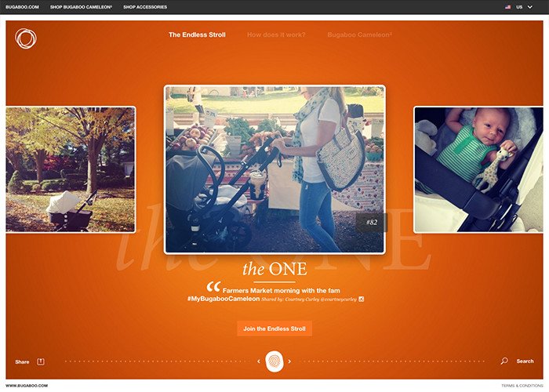Select the baby with giraffe thumbnail
This screenshot has width=549, height=392.
478,169
